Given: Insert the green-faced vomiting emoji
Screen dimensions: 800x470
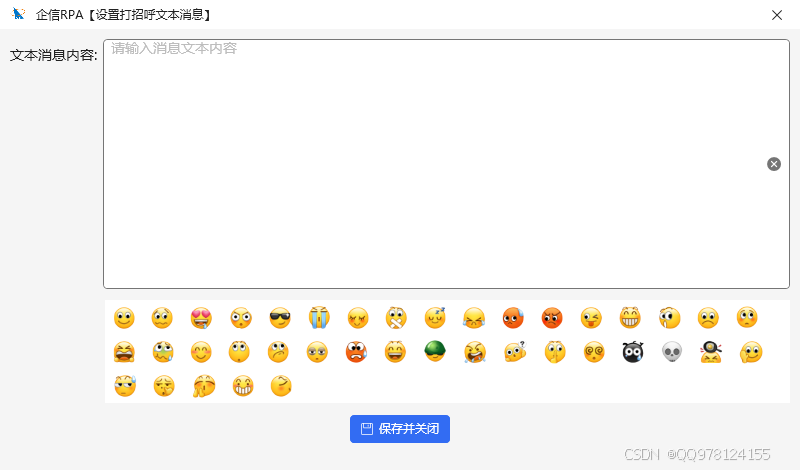Looking at the screenshot, I should tap(163, 352).
